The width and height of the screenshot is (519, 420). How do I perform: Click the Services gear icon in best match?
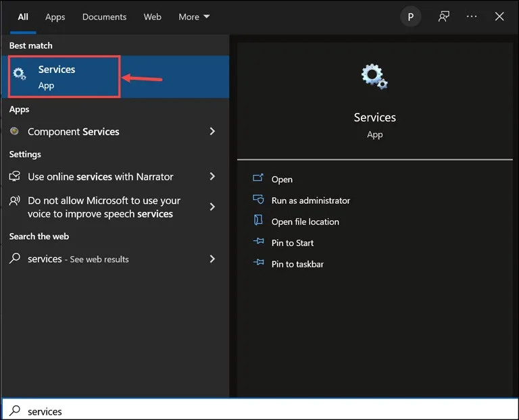pos(20,74)
